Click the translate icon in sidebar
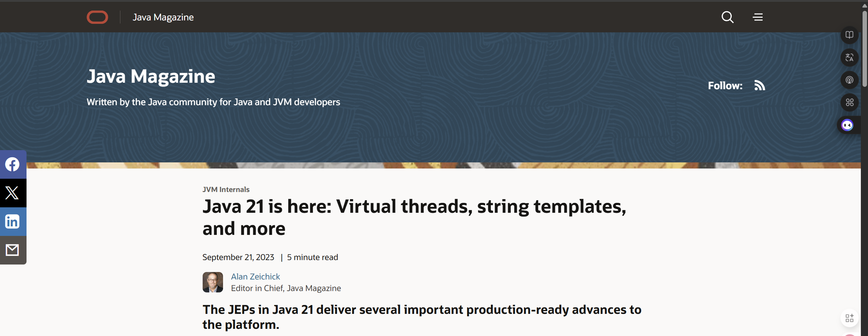This screenshot has width=868, height=336. [x=849, y=57]
